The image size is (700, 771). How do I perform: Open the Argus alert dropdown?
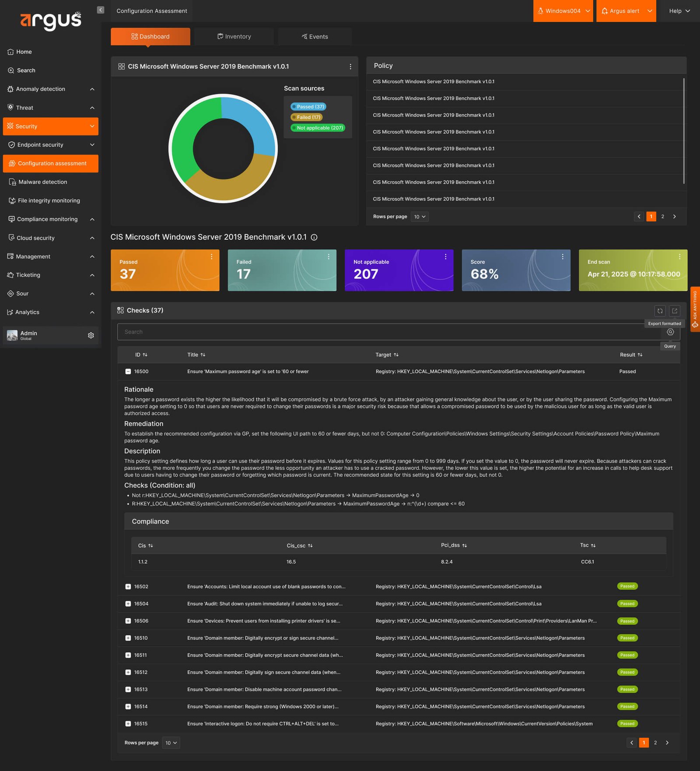626,11
